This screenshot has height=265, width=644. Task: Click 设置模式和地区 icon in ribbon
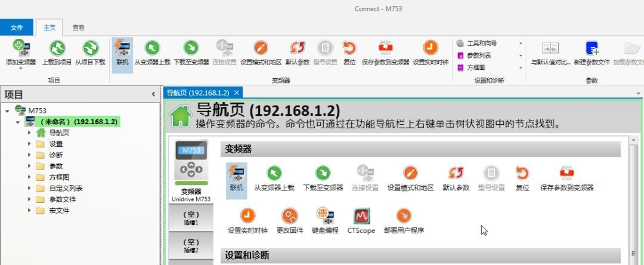coord(261,49)
